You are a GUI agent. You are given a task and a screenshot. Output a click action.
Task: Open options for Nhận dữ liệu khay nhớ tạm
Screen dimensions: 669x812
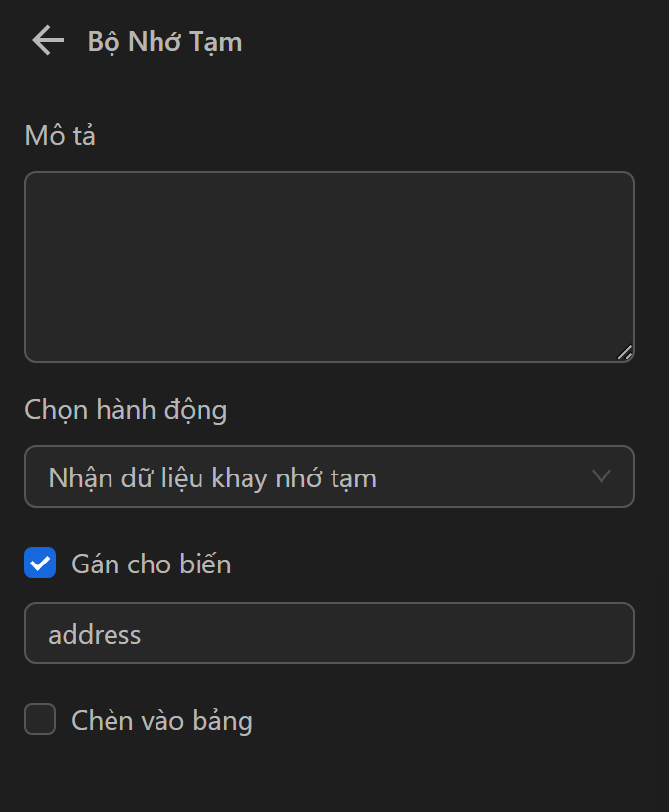click(x=330, y=476)
